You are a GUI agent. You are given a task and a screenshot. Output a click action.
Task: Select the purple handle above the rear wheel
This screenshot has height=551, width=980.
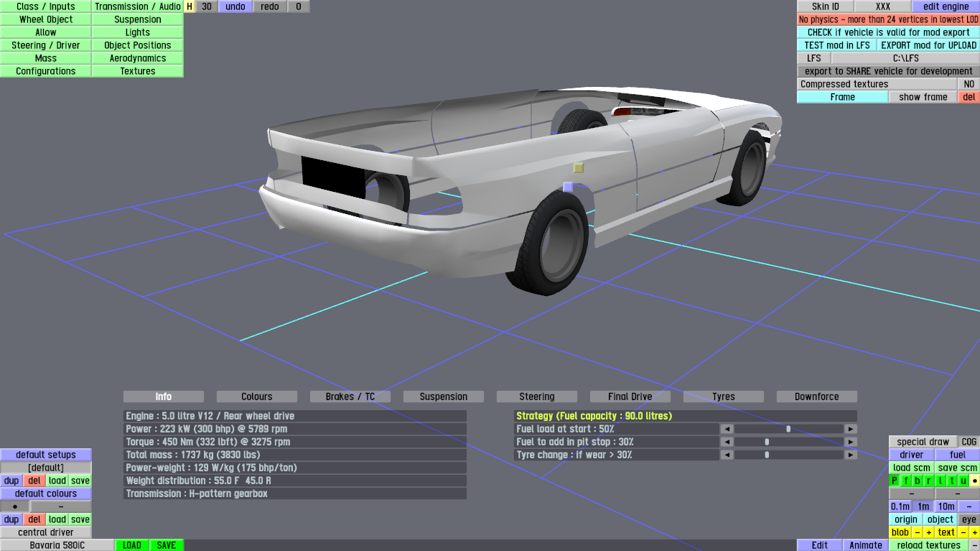(x=568, y=187)
